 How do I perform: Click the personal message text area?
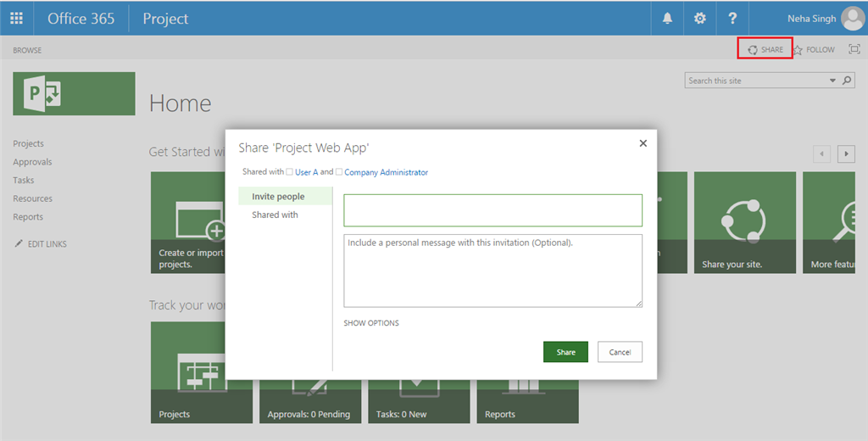[492, 271]
